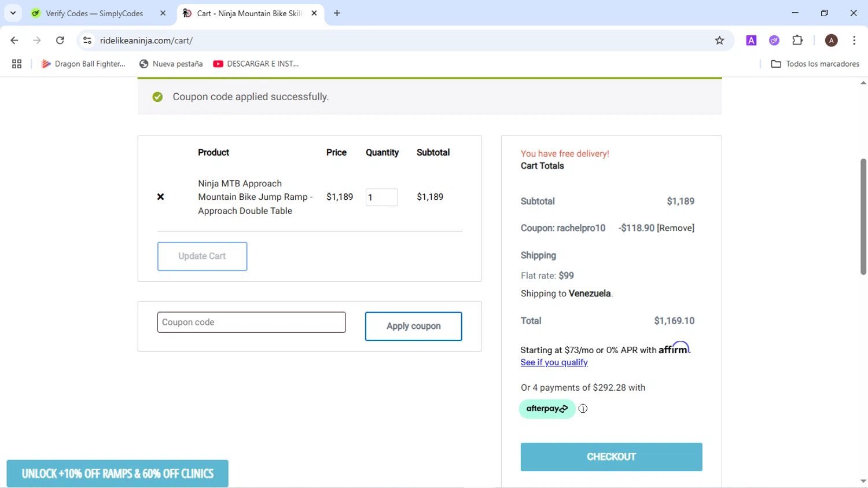Screen dimensions: 868x488
Task: Go forward to next page
Action: click(x=37, y=41)
